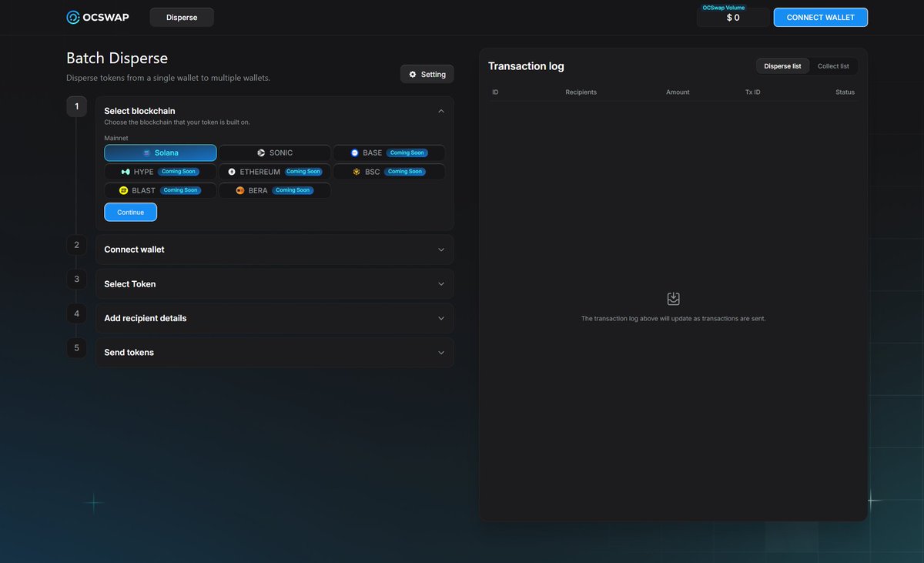Open the Setting button
Screen dimensions: 924x563
(x=427, y=74)
